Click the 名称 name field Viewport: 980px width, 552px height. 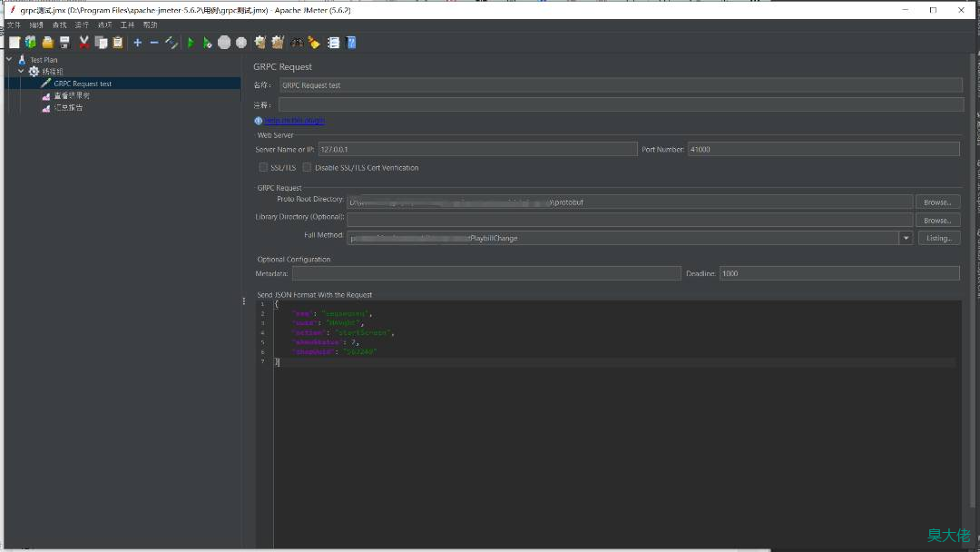tap(621, 85)
